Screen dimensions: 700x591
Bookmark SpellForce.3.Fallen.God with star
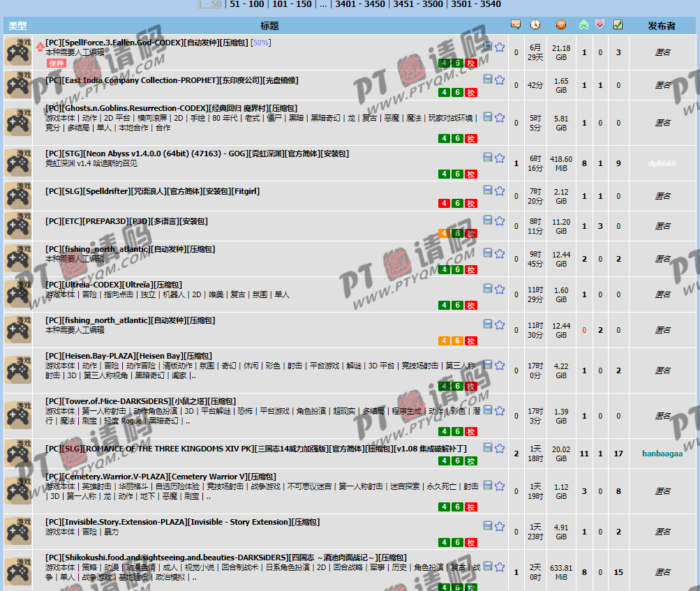point(500,47)
